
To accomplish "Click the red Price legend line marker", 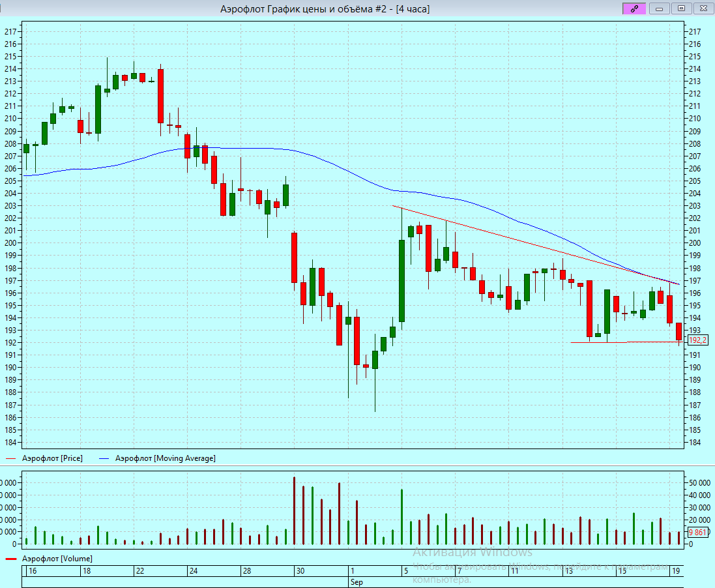I will coord(11,458).
